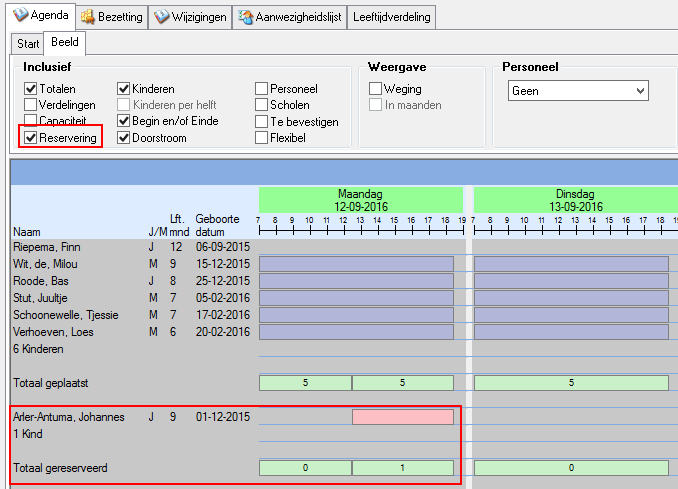Click the Aanwezigheidslijst tab icon
This screenshot has width=678, height=489.
point(245,17)
